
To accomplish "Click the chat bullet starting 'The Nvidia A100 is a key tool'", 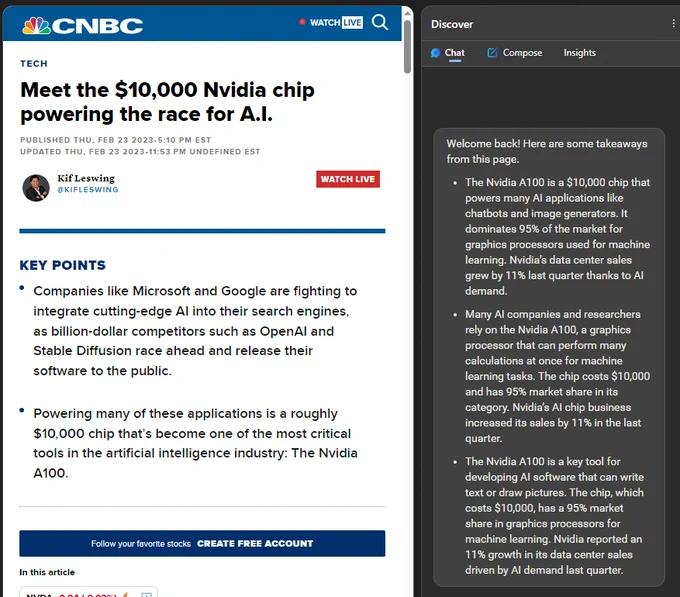I will (554, 515).
